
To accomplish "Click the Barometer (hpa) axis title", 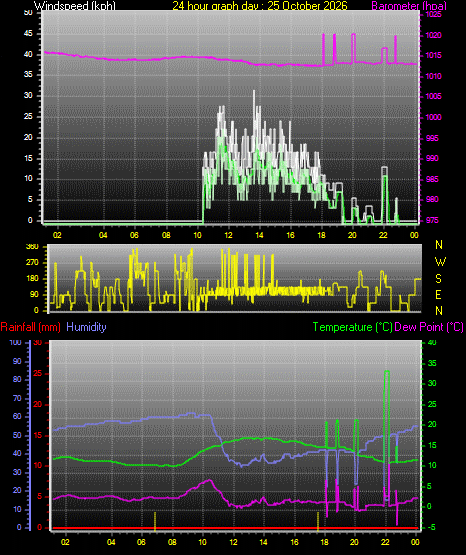I will pos(409,6).
